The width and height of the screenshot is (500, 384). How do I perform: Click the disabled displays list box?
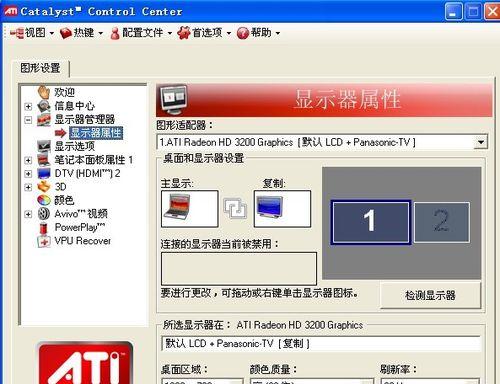[x=239, y=269]
